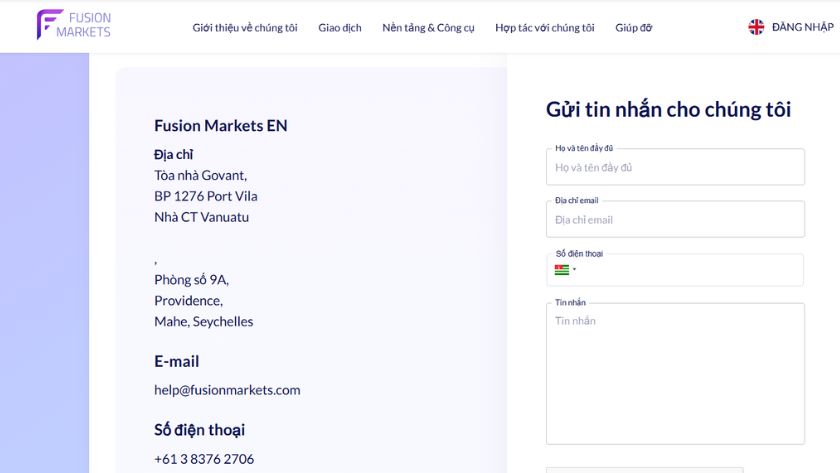The width and height of the screenshot is (840, 473).
Task: Open the Giới thiệu về chúng tôi menu
Action: click(x=245, y=27)
